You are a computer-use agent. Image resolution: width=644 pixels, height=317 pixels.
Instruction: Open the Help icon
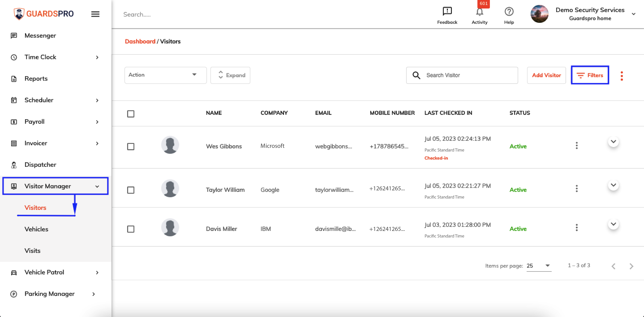pos(509,12)
